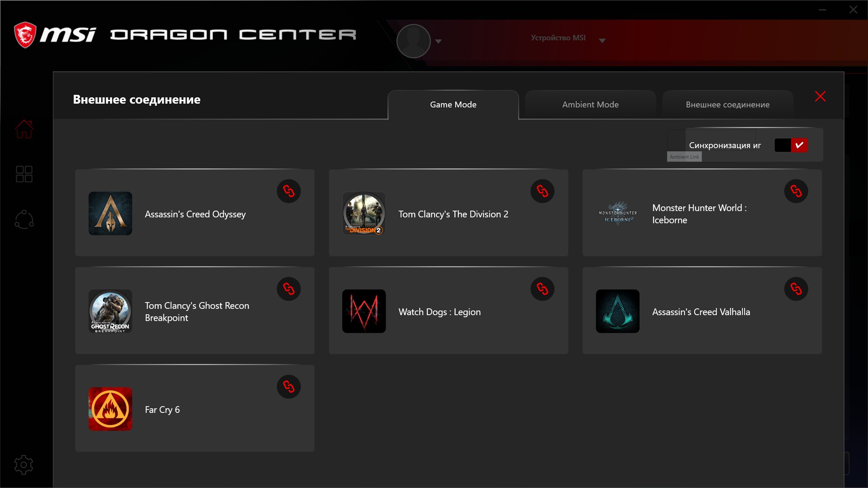Select Ghost Recon Breakpoint game thumbnail

click(x=110, y=311)
